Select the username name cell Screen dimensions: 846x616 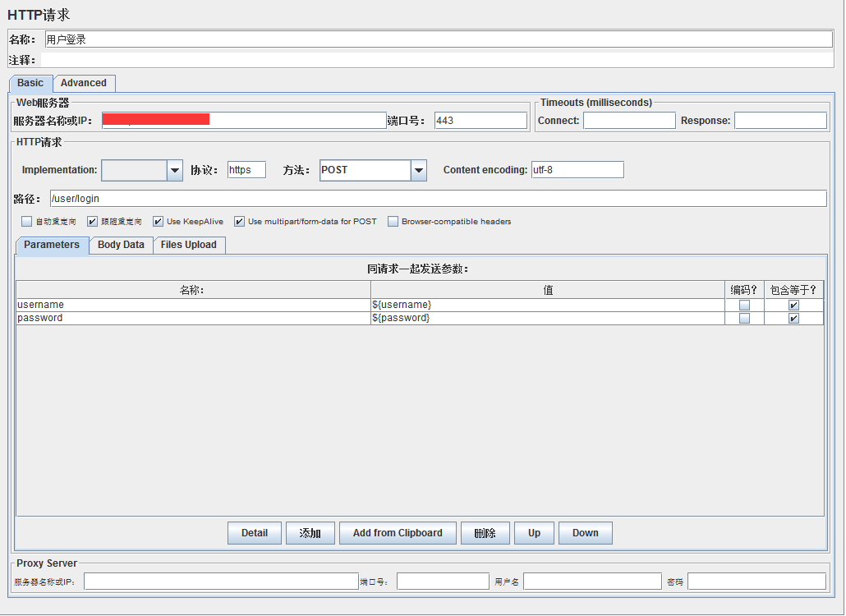193,306
